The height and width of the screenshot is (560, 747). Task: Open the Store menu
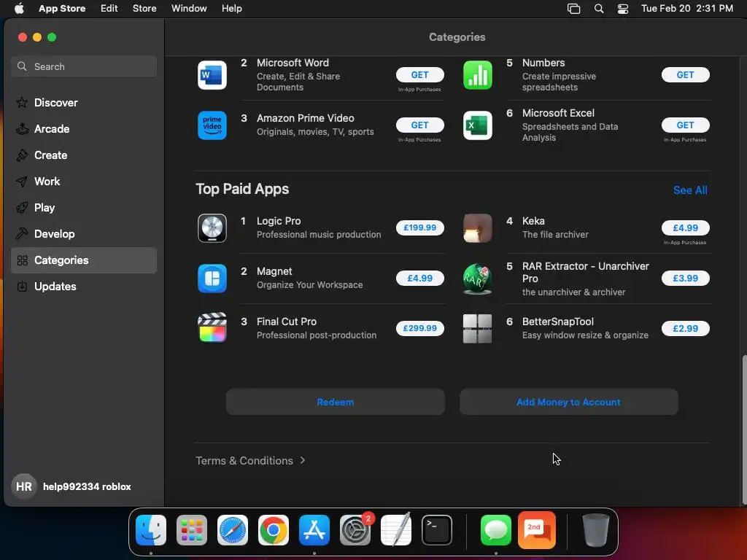click(144, 9)
